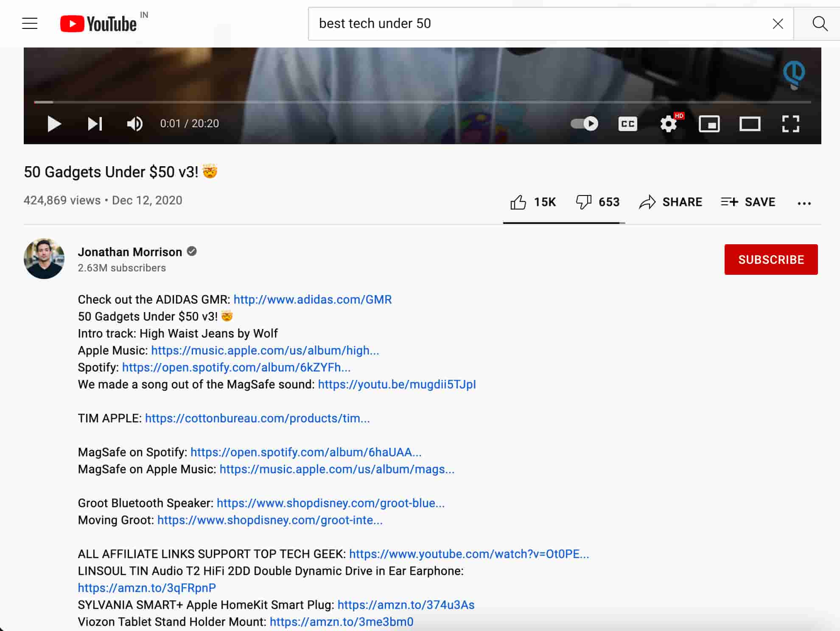Dislike the video (653)
Screen dimensions: 840x631
(597, 202)
